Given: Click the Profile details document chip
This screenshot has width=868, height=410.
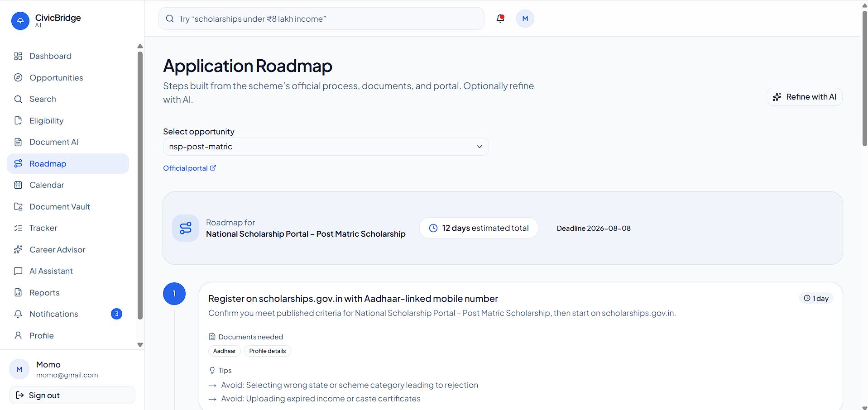Looking at the screenshot, I should point(268,351).
